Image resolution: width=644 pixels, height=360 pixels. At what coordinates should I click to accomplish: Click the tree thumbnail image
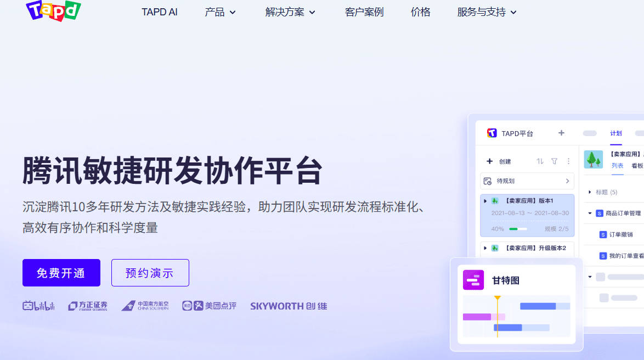594,160
